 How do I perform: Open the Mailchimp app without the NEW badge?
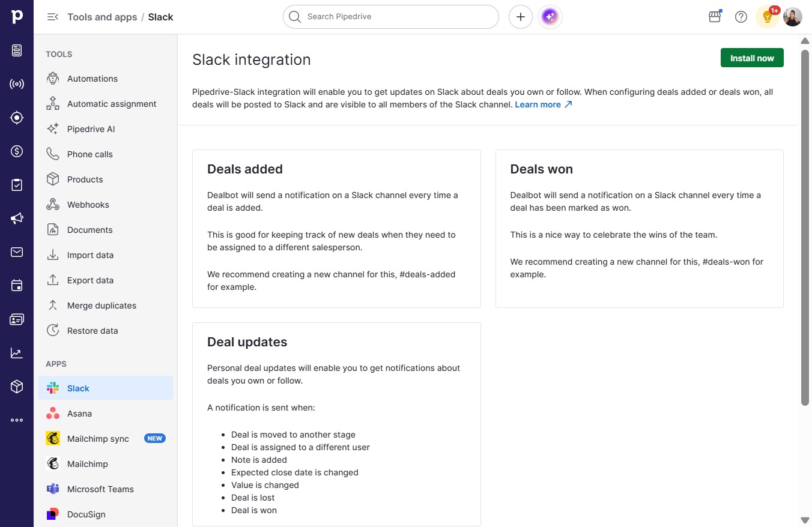click(x=106, y=464)
